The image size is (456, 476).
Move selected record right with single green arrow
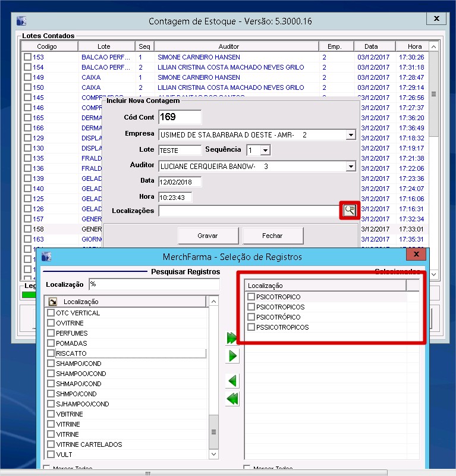[232, 356]
